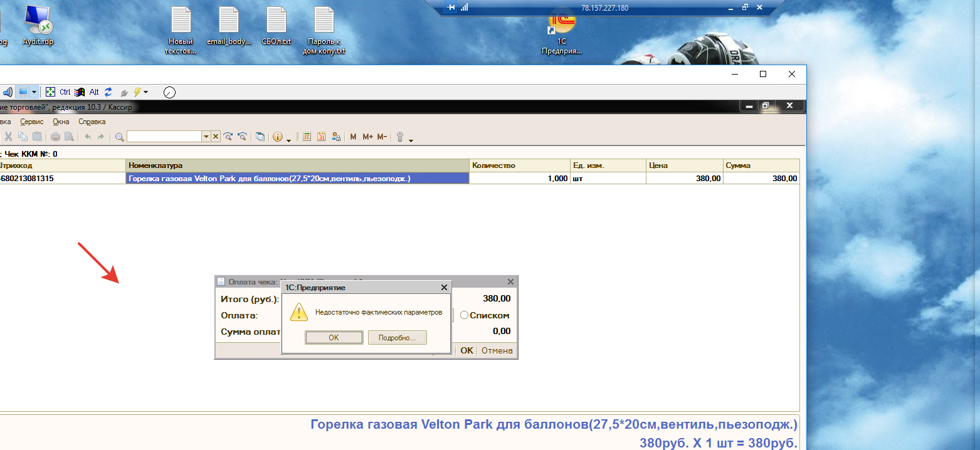The width and height of the screenshot is (980, 450).
Task: Open the Справка menu
Action: 92,122
